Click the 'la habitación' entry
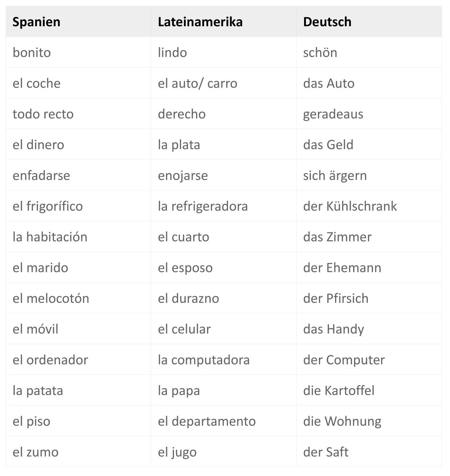Viewport: 450px width, 476px height. coord(50,237)
